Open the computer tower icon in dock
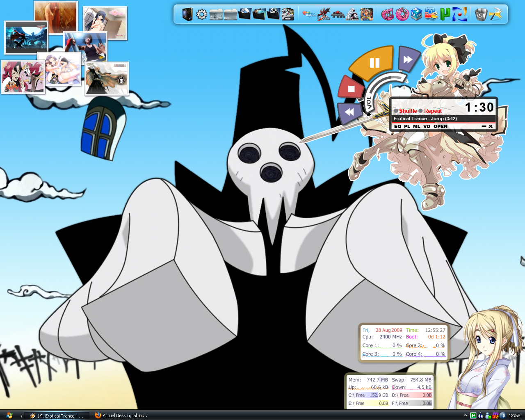 [x=187, y=14]
